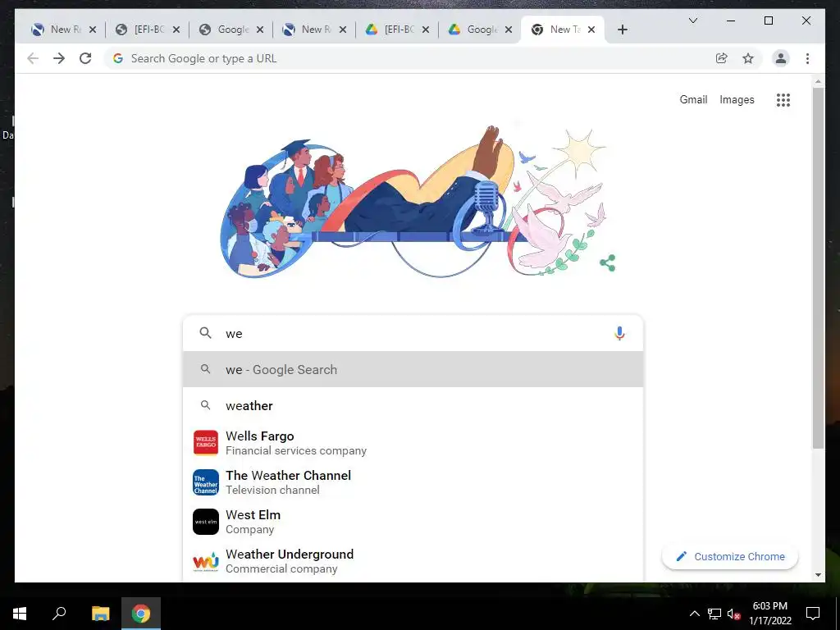Choose the Weather Underground suggestion
Image resolution: width=840 pixels, height=630 pixels.
pyautogui.click(x=413, y=561)
